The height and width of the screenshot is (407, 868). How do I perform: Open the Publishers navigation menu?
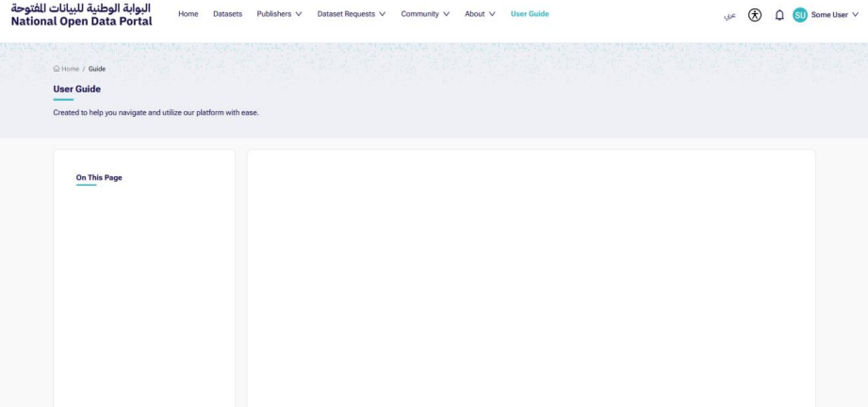pyautogui.click(x=273, y=14)
